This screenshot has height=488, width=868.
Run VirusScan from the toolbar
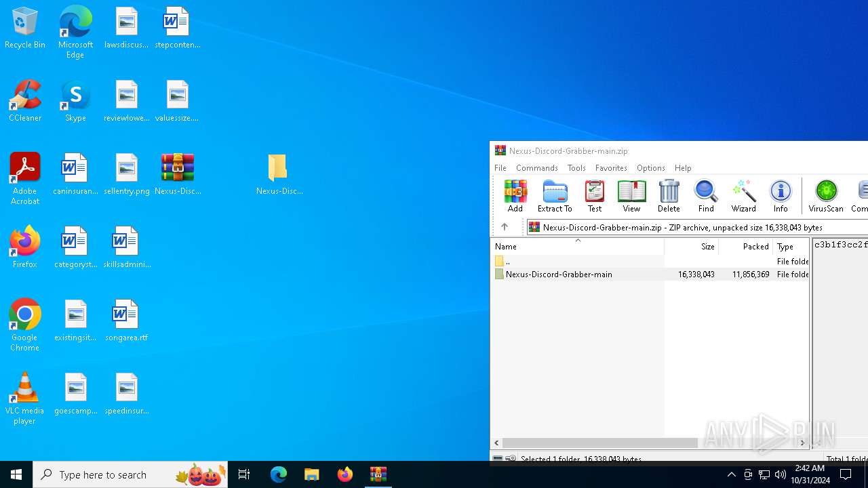point(826,196)
